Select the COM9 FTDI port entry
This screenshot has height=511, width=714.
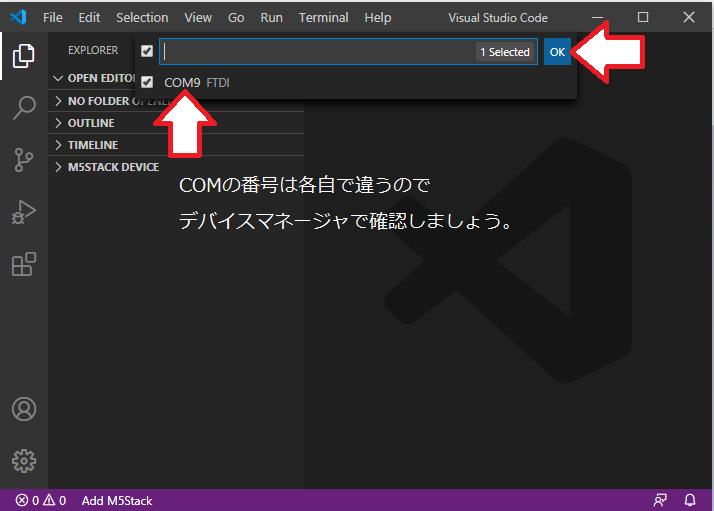(356, 82)
